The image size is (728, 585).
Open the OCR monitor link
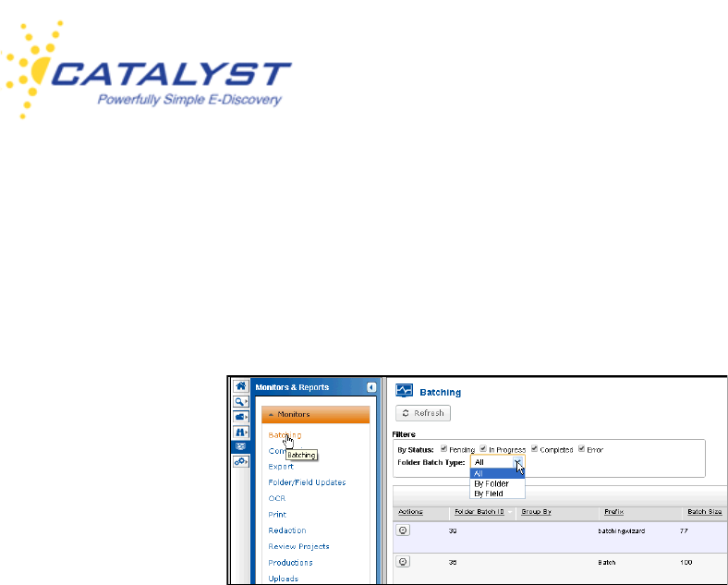coord(277,498)
